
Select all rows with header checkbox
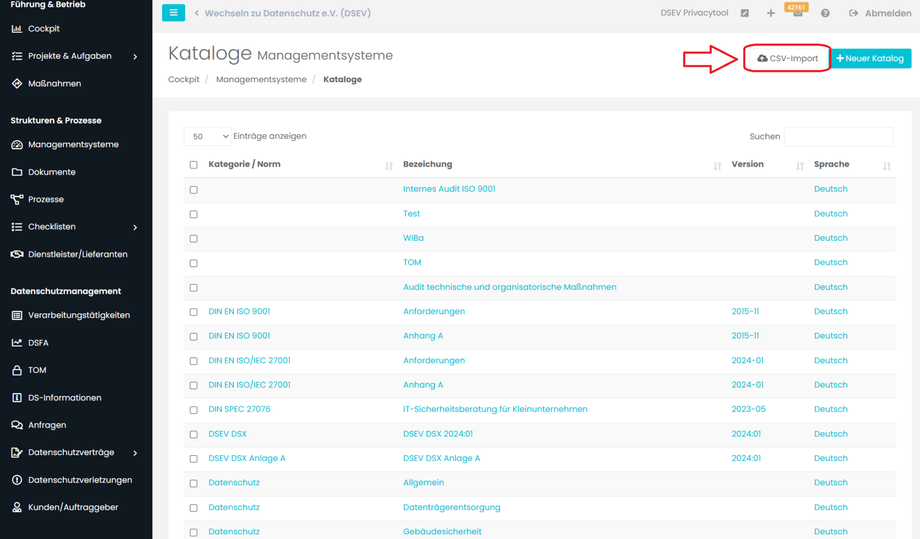[194, 165]
